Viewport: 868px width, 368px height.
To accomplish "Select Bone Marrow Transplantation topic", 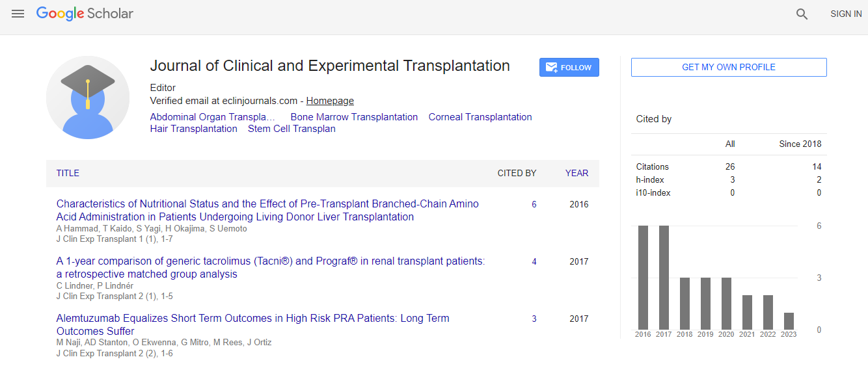I will coord(354,117).
